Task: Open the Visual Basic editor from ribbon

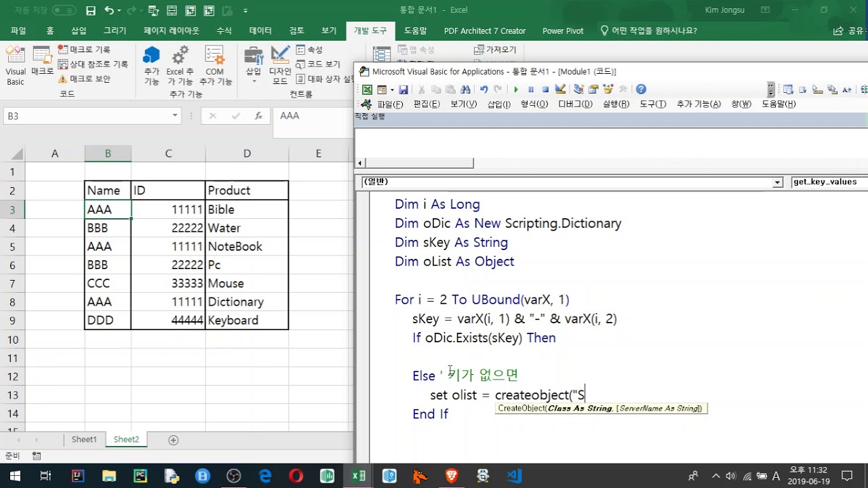Action: tap(15, 66)
